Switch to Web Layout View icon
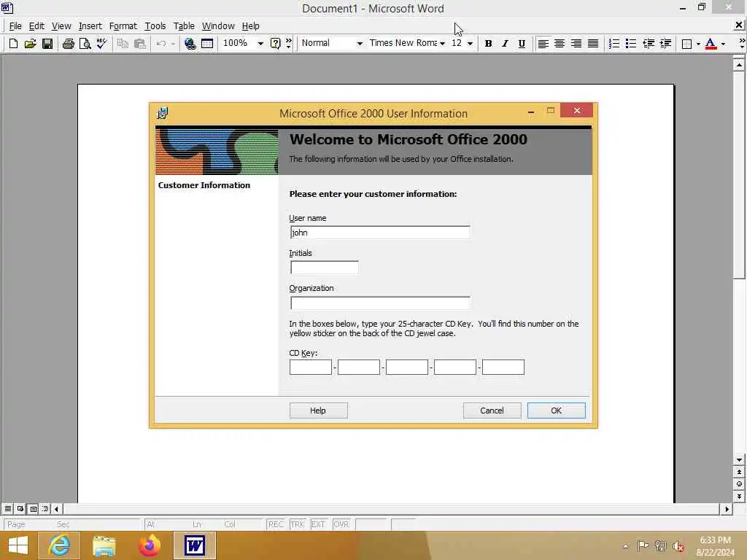 pyautogui.click(x=20, y=509)
